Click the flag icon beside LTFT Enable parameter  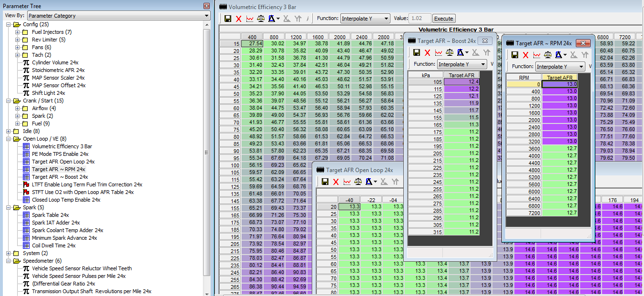pyautogui.click(x=26, y=184)
